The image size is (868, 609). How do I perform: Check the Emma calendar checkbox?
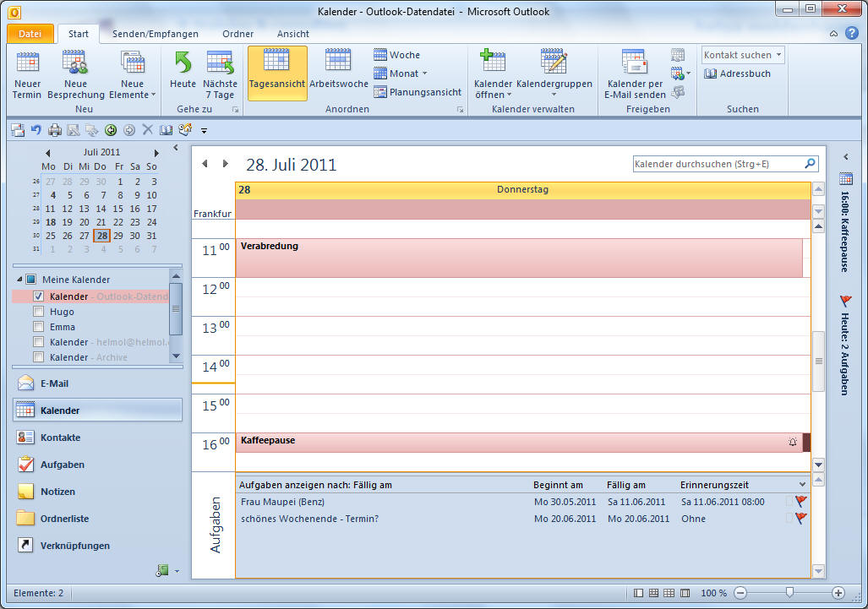[38, 327]
